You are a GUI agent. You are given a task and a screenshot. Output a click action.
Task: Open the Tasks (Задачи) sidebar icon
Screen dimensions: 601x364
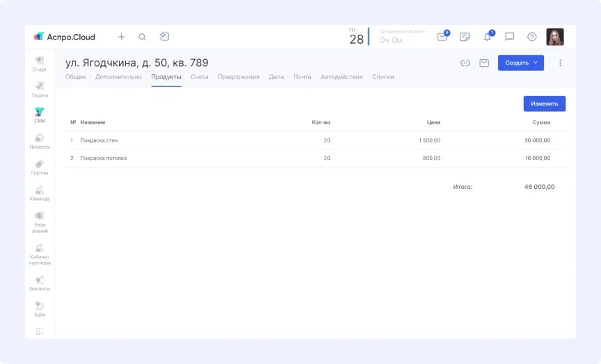coord(40,89)
